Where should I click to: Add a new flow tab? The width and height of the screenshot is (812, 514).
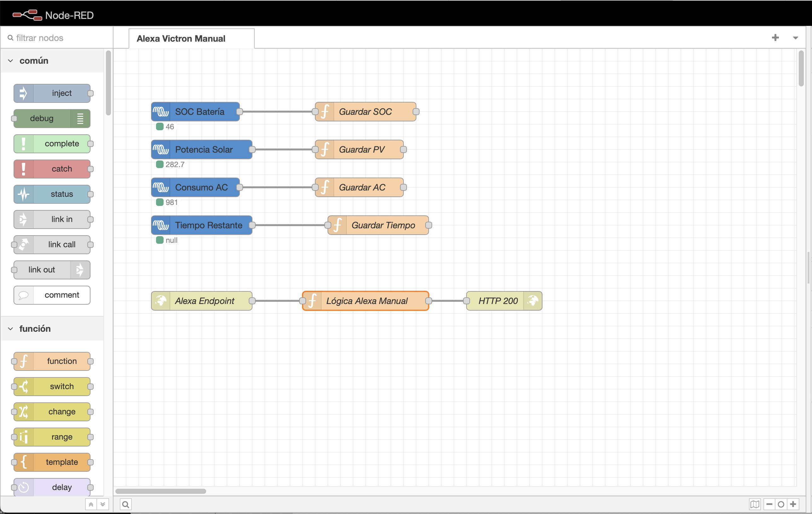point(775,38)
